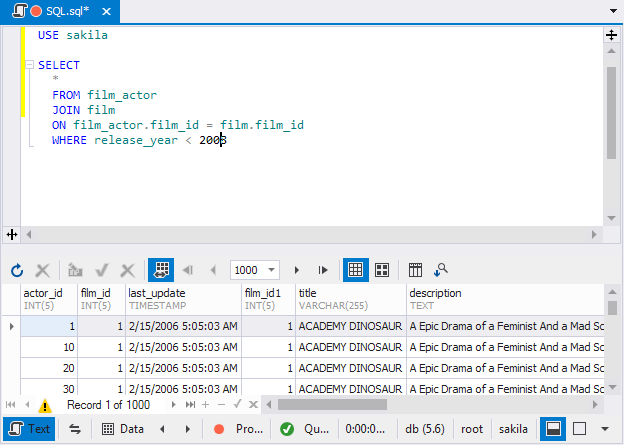
Task: Click the find in data icon
Action: (441, 270)
